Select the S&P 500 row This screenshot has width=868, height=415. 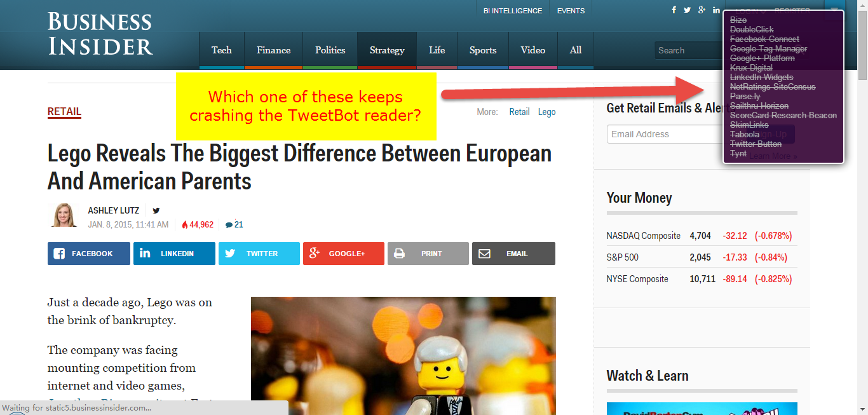[x=702, y=257]
